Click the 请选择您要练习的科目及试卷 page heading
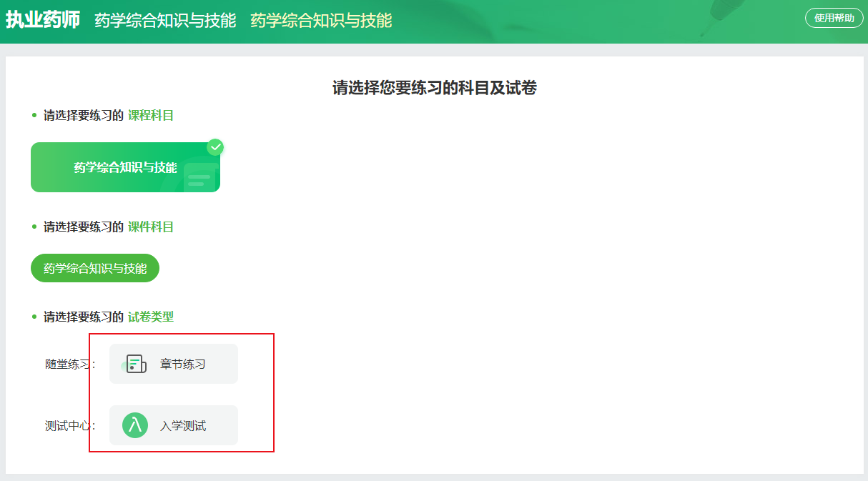Viewport: 868px width, 481px height. click(x=435, y=88)
